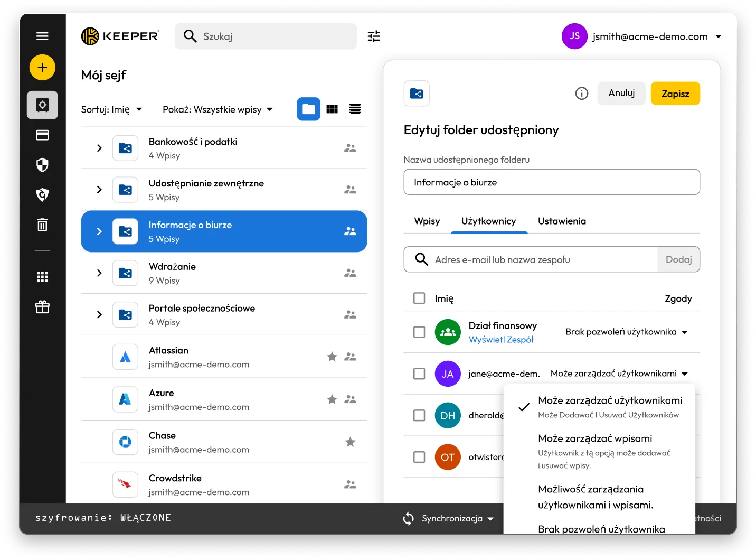Image resolution: width=756 pixels, height=560 pixels.
Task: Open Chase record
Action: [224, 442]
